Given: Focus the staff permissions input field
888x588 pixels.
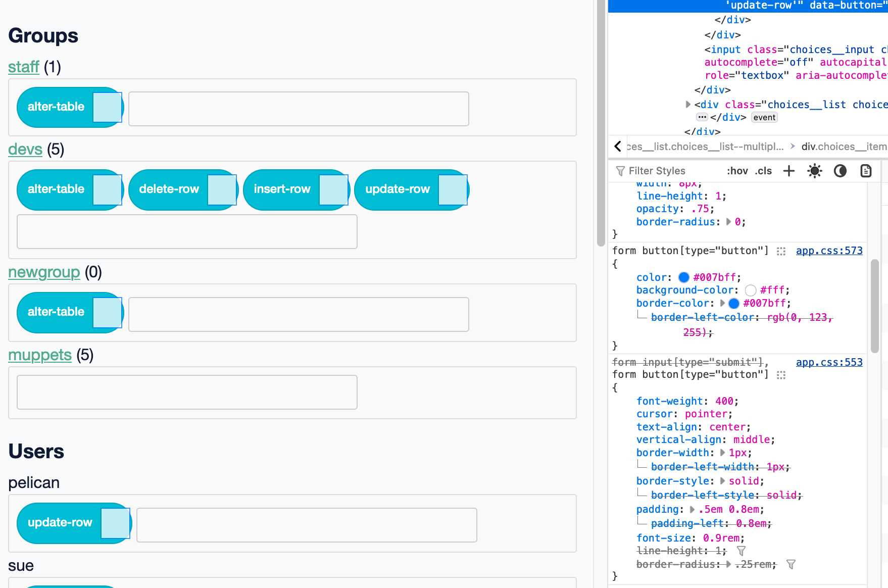Looking at the screenshot, I should (299, 109).
